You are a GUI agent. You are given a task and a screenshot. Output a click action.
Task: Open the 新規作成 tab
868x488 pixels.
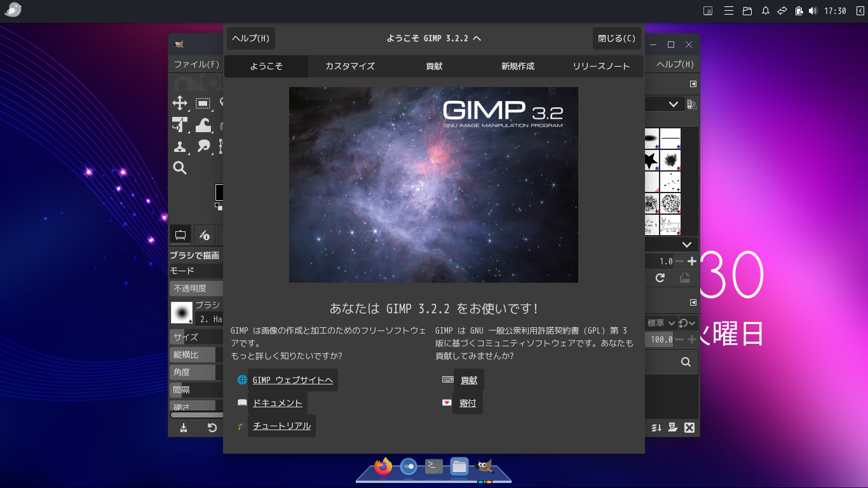coord(518,66)
